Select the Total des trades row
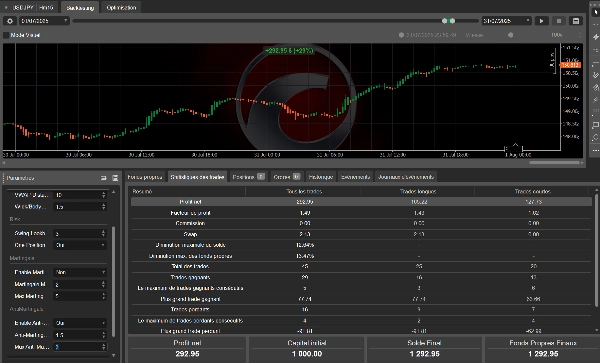This screenshot has height=363, width=600. point(361,267)
